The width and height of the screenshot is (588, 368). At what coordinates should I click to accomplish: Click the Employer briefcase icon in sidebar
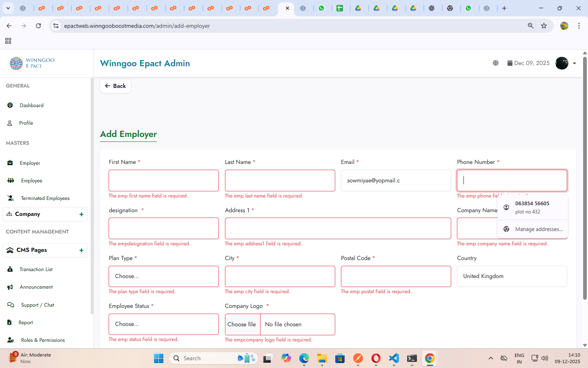(x=10, y=163)
